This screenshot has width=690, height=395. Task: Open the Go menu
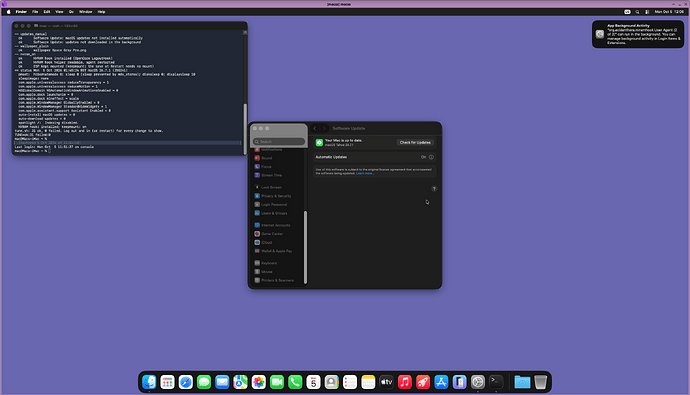tap(71, 12)
